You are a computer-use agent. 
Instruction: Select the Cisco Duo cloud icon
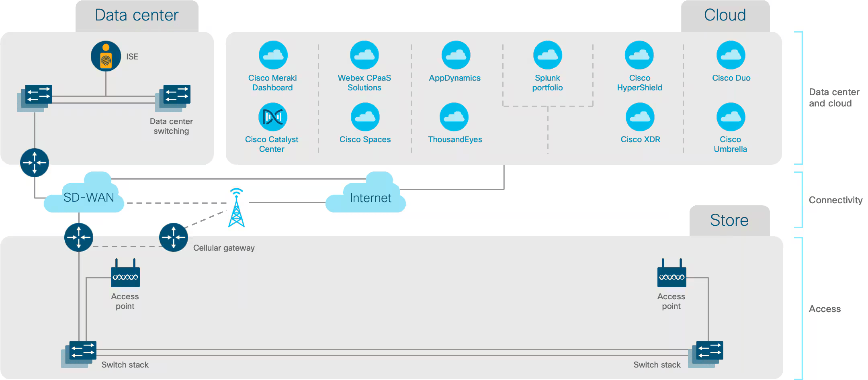pyautogui.click(x=731, y=55)
